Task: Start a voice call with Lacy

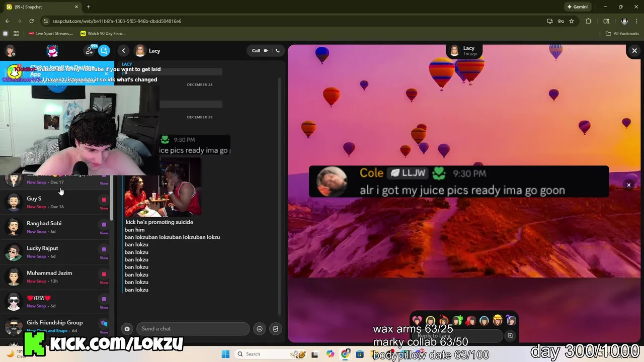Action: (x=277, y=50)
